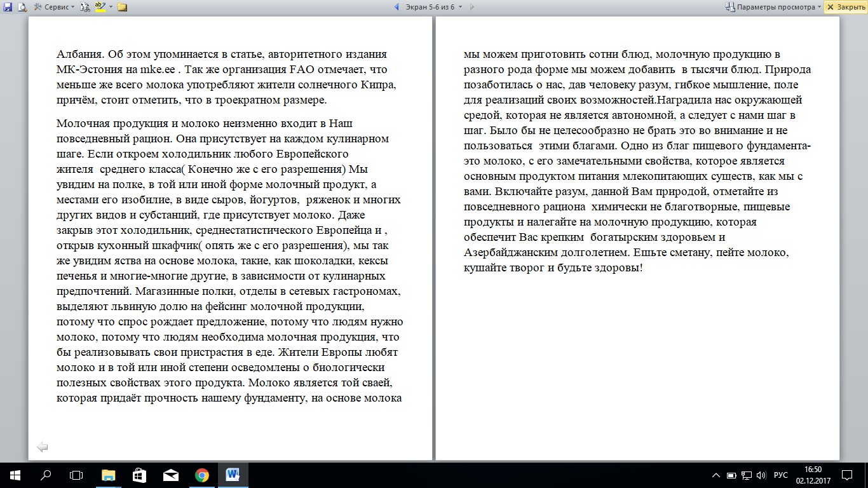Open Windows search from the taskbar
The height and width of the screenshot is (488, 868).
pyautogui.click(x=46, y=475)
